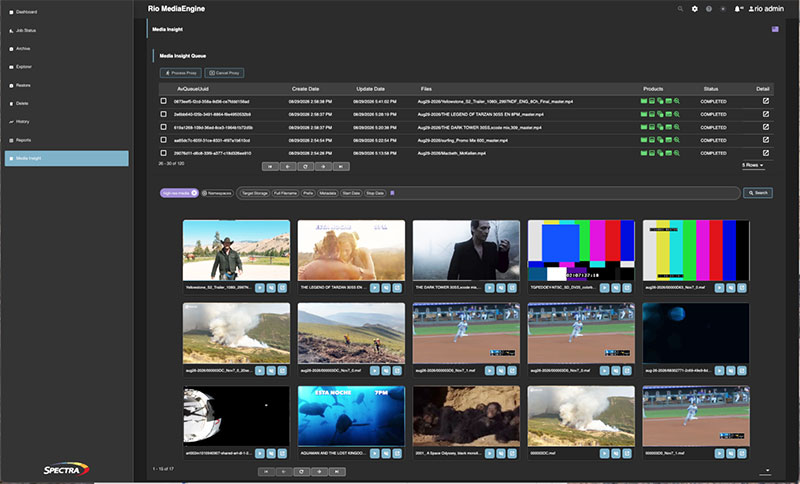Image resolution: width=800 pixels, height=484 pixels.
Task: Go to next page of media thumbnails
Action: coord(319,472)
